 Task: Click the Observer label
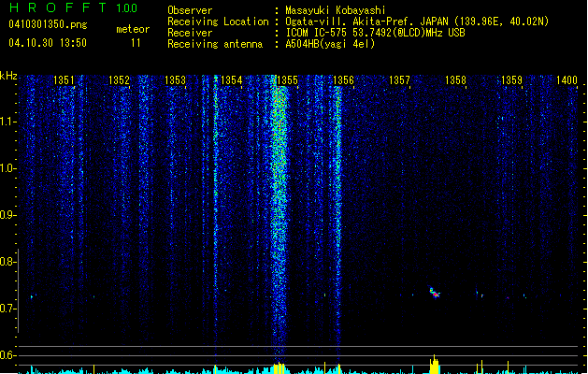click(190, 10)
